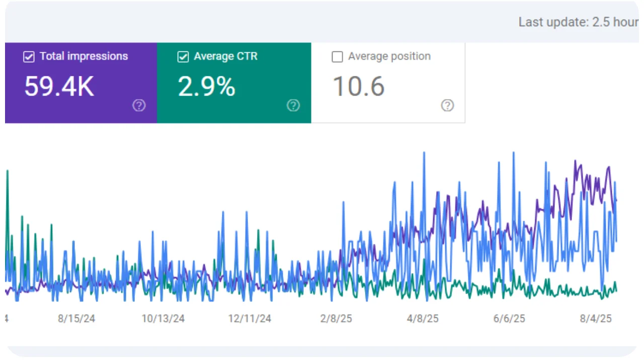
Task: Click the 2.9% average CTR value
Action: pyautogui.click(x=206, y=86)
